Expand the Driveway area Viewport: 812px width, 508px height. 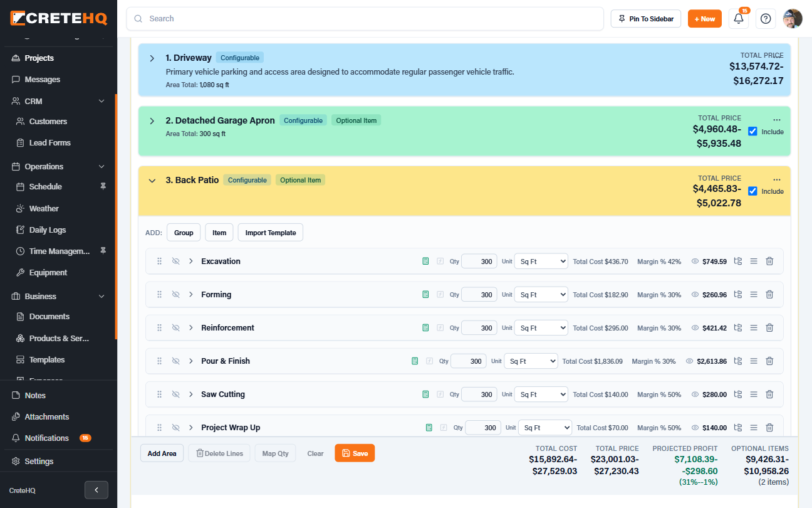(x=152, y=58)
